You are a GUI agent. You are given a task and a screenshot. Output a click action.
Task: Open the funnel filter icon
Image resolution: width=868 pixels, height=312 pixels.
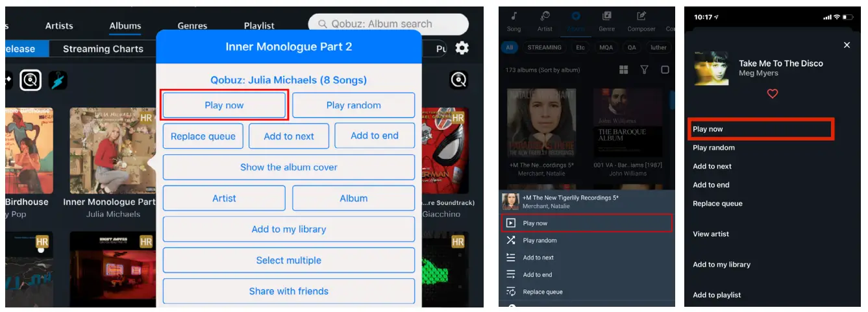click(644, 69)
